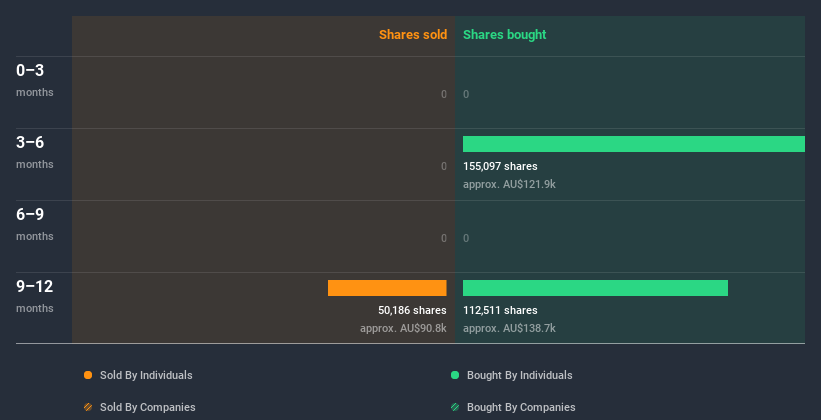This screenshot has width=821, height=420.
Task: Select the Bought By Individuals legend label
Action: tap(519, 375)
